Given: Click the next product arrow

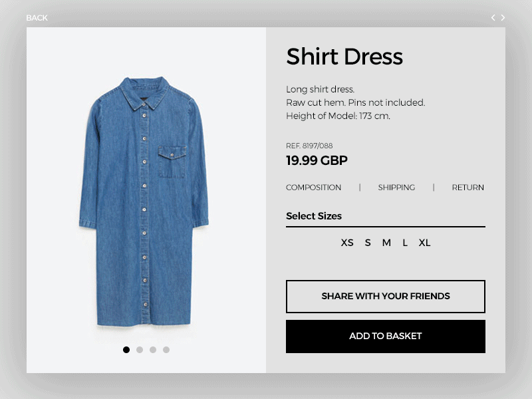Looking at the screenshot, I should click(503, 18).
